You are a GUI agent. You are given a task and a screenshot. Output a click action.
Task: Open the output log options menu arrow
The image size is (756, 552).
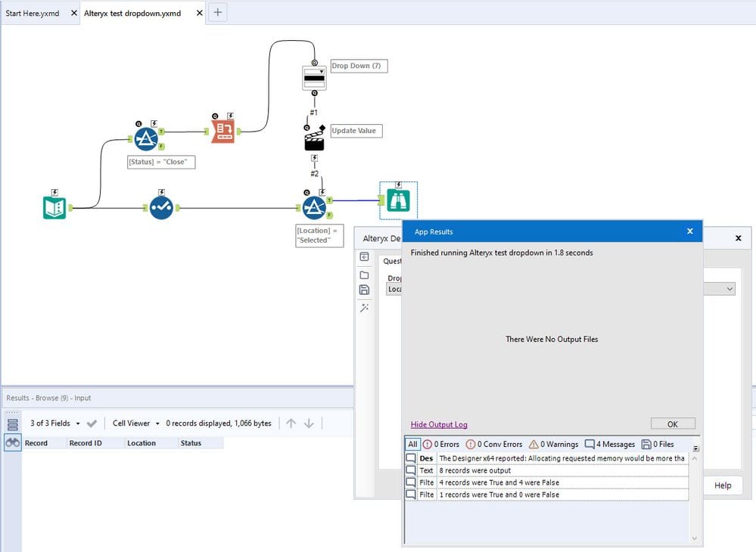point(695,448)
